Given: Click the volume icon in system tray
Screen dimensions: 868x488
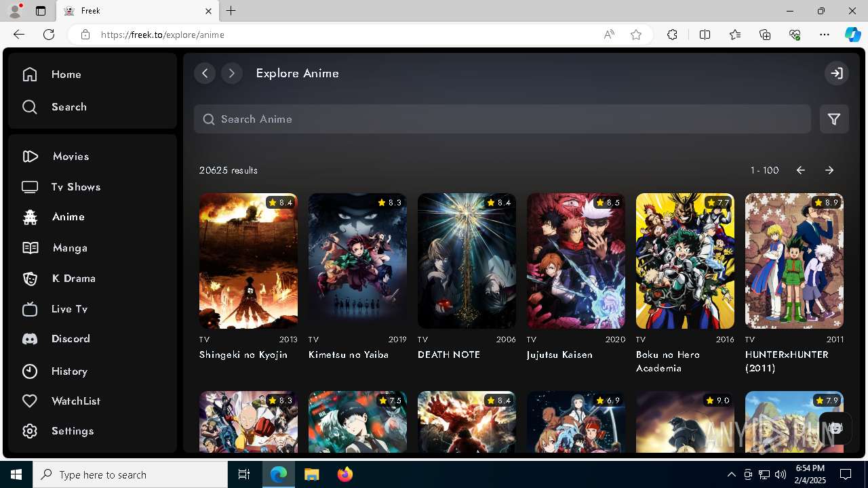Looking at the screenshot, I should coord(781,474).
